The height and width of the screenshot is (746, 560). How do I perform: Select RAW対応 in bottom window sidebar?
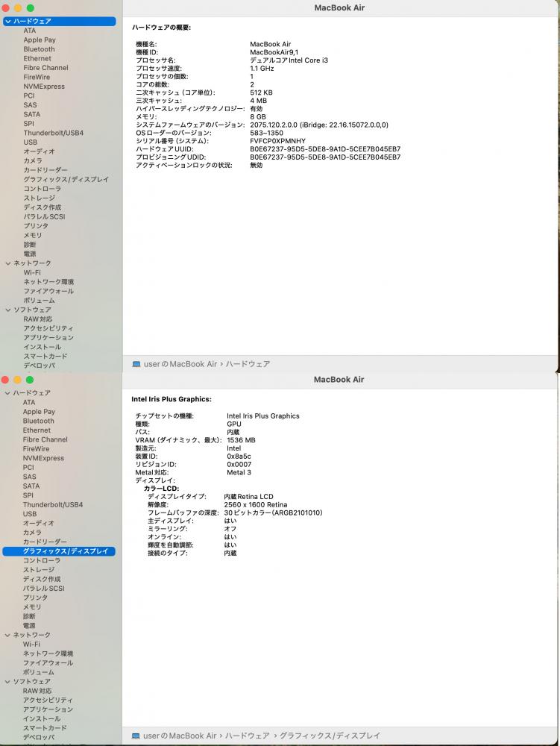point(37,691)
